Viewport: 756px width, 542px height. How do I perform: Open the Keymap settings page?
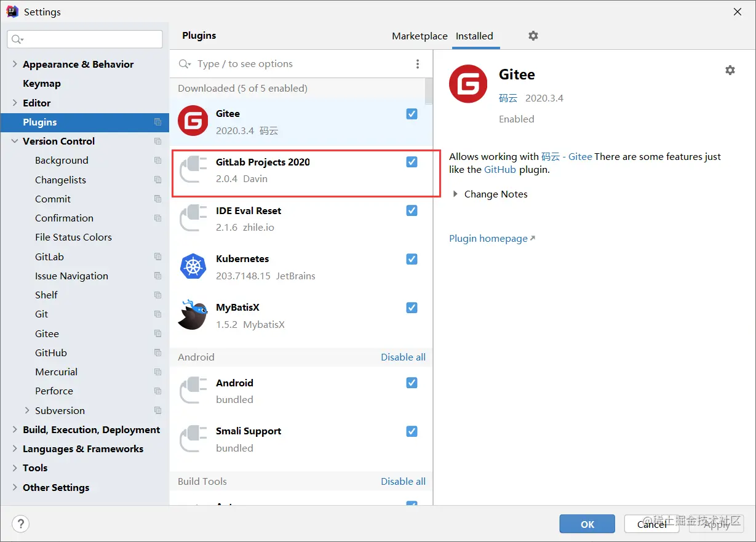[x=42, y=83]
